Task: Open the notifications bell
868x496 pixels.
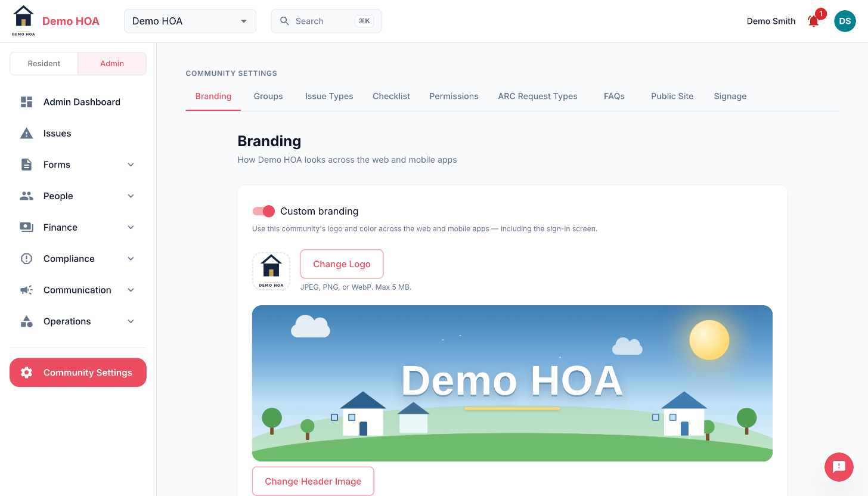Action: pos(813,21)
